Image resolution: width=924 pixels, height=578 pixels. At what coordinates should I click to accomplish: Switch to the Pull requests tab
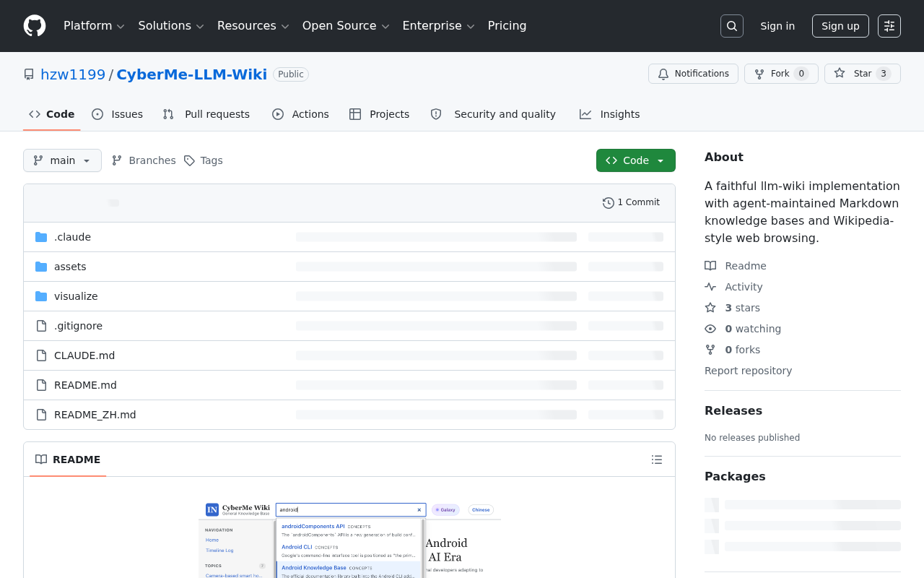click(x=206, y=114)
